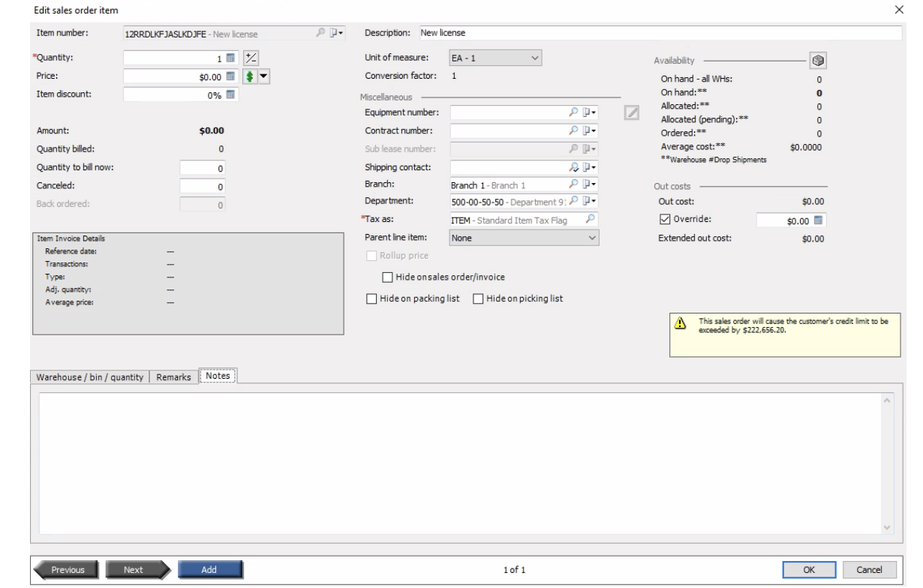Open the Equipment number flag menu
The image size is (923, 588).
(x=589, y=112)
